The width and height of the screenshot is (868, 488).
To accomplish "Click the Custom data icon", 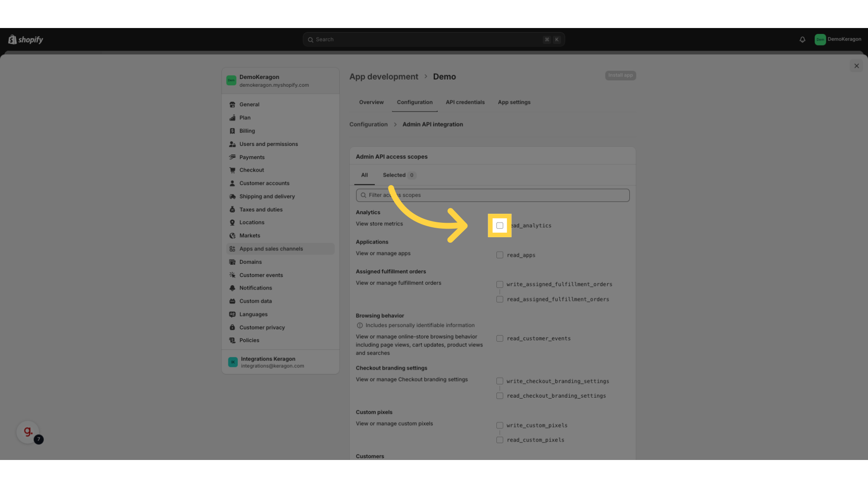I will click(x=232, y=301).
